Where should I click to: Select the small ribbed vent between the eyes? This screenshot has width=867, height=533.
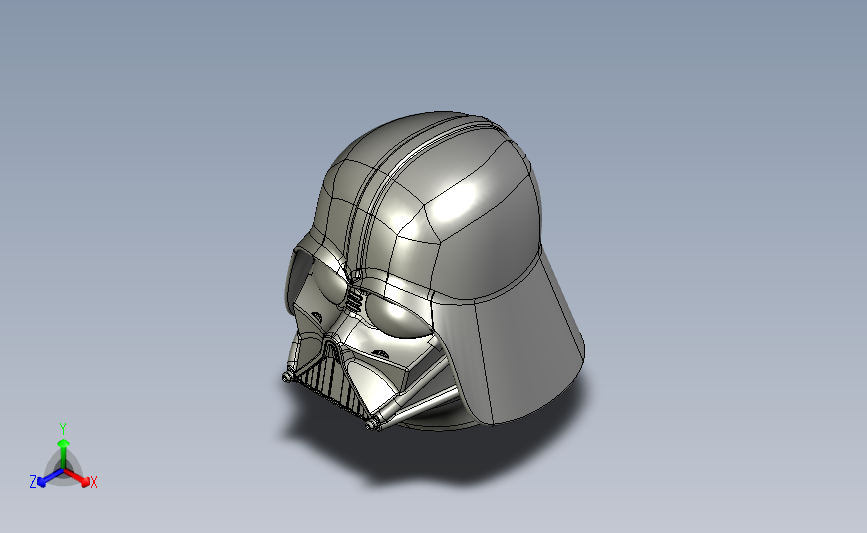point(354,301)
